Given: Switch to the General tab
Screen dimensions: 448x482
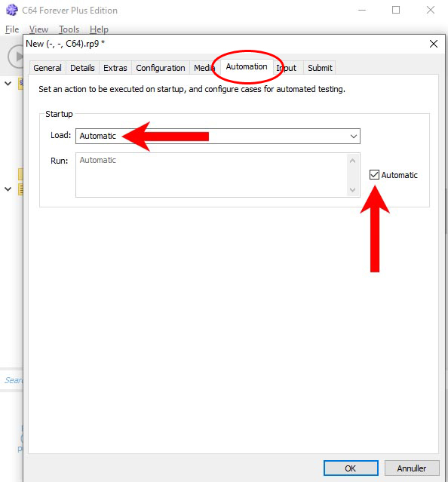Looking at the screenshot, I should 48,68.
